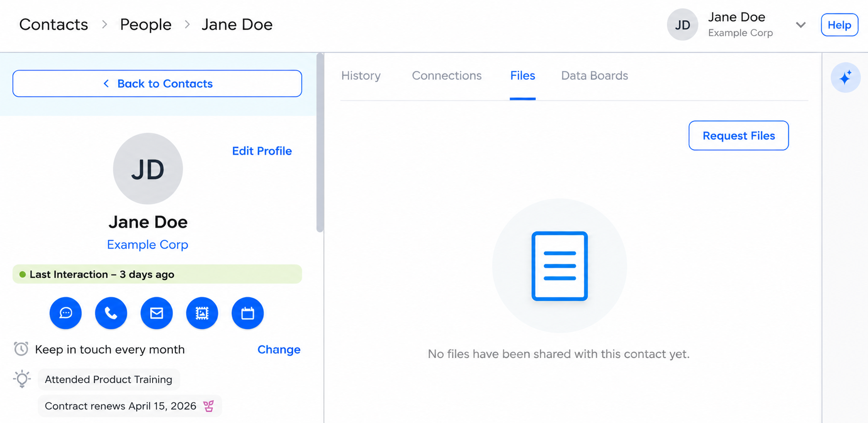Click the no files shared message
Image resolution: width=868 pixels, height=423 pixels.
[559, 354]
